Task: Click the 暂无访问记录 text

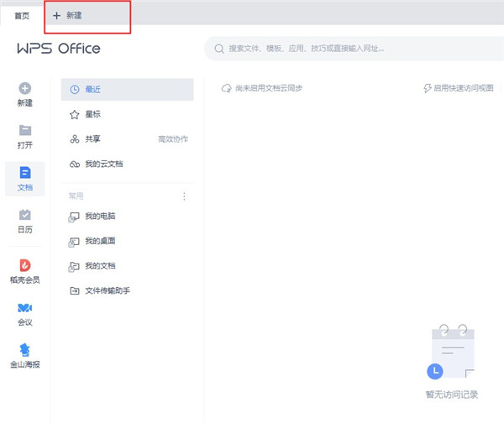Action: [x=452, y=394]
